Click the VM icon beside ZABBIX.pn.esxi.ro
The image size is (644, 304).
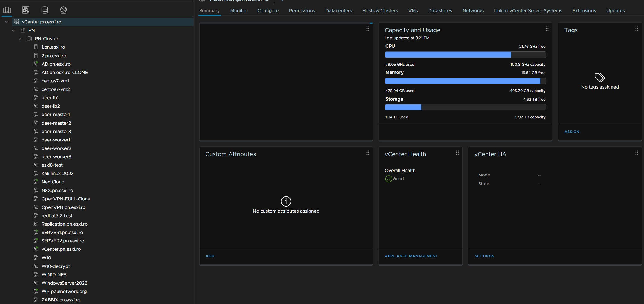(36, 300)
